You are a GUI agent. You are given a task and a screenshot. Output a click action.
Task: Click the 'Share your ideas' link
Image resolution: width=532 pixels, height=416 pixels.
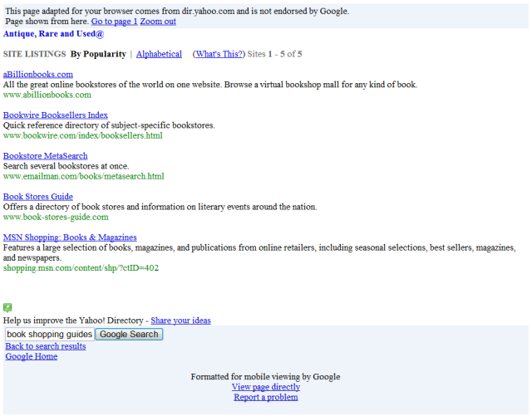coord(181,321)
